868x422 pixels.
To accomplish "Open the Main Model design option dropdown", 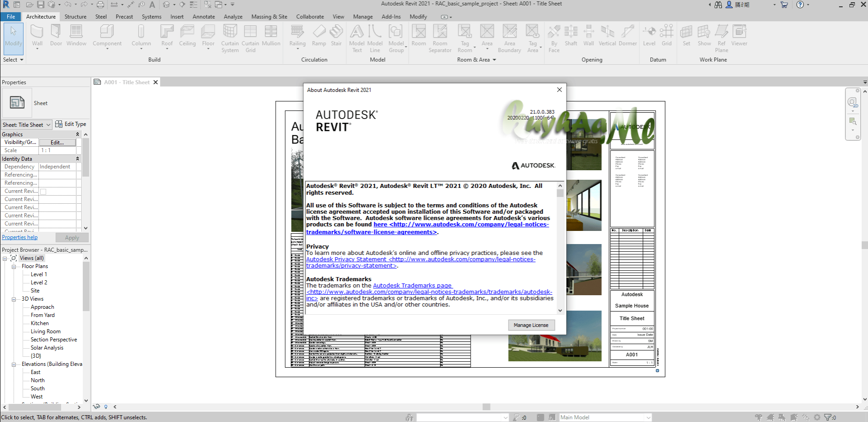I will coord(606,417).
